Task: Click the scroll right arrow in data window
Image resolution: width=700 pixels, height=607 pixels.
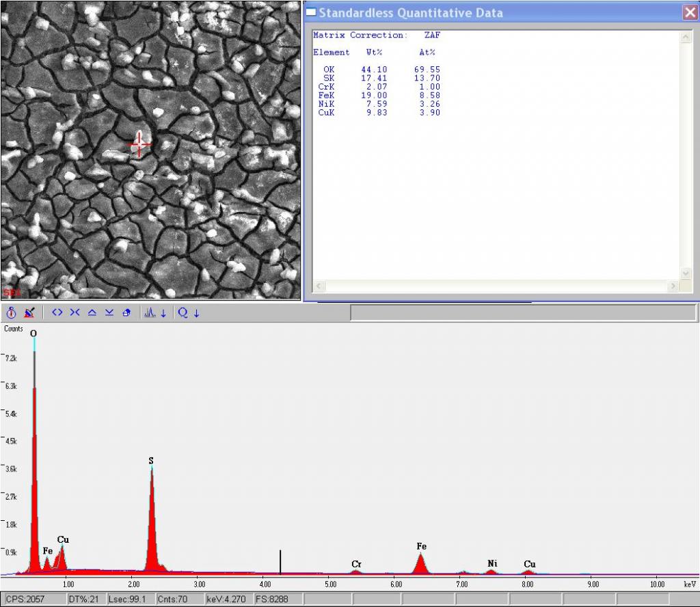Action: [x=673, y=286]
